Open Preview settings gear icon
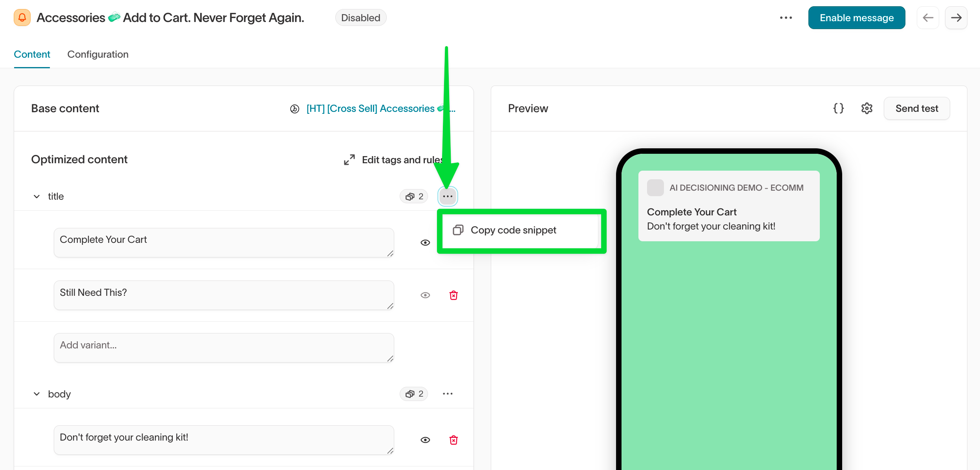 pyautogui.click(x=867, y=108)
